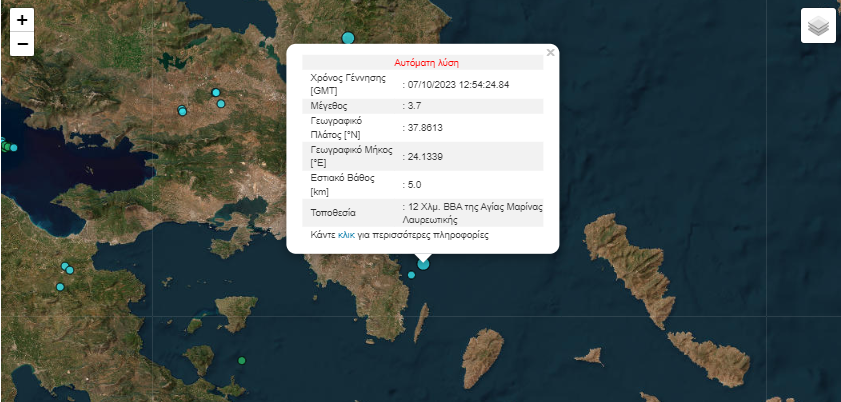Image resolution: width=841 pixels, height=402 pixels.
Task: Click the large cyan marker at top edge
Action: click(x=348, y=38)
